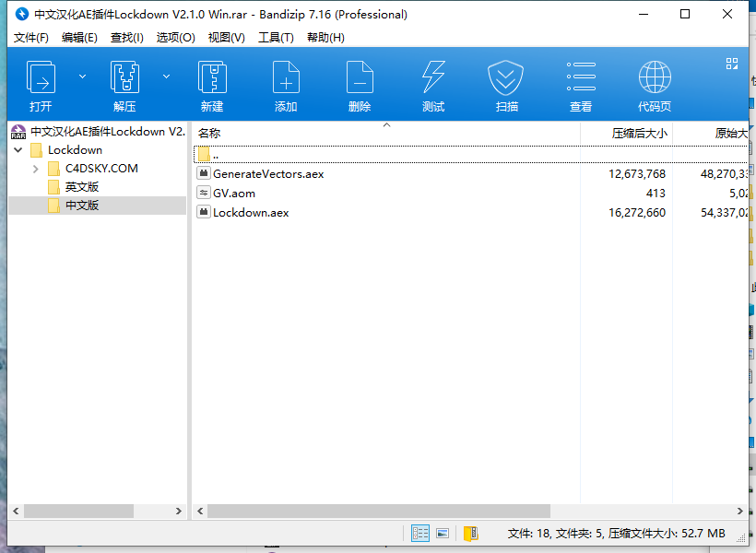Click compressed size 16,272,660
The image size is (756, 553).
click(637, 213)
